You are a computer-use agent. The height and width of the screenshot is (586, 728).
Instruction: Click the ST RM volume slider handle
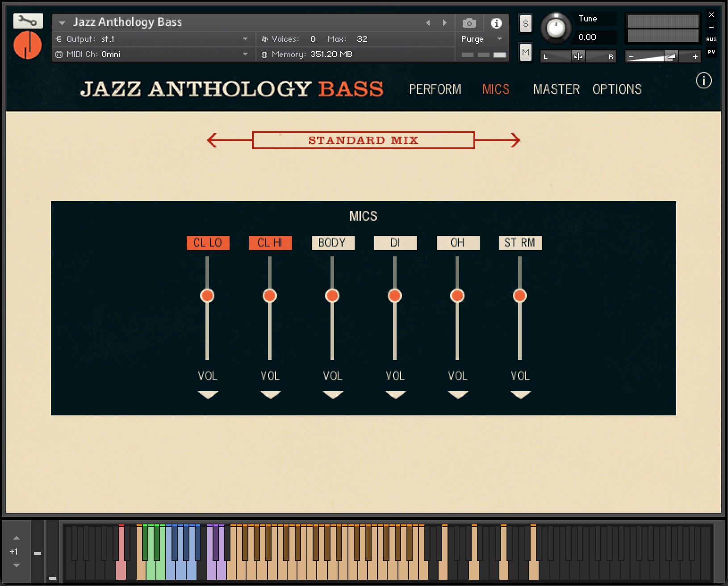click(520, 296)
